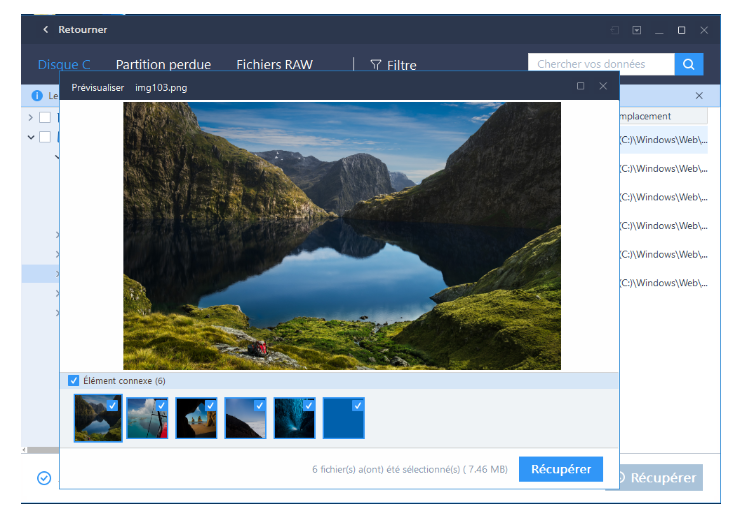This screenshot has width=732, height=515.
Task: Click the Chercher vos données search field
Action: click(600, 64)
